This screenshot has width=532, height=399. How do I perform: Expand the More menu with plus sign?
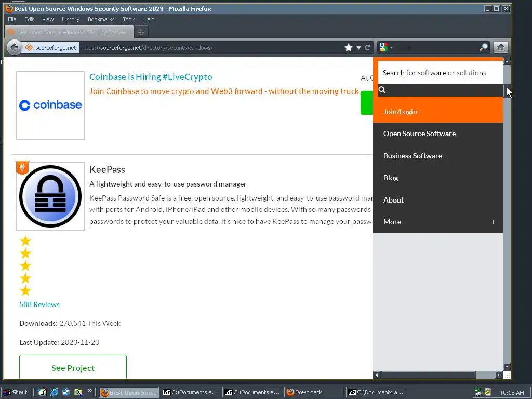[x=494, y=222]
